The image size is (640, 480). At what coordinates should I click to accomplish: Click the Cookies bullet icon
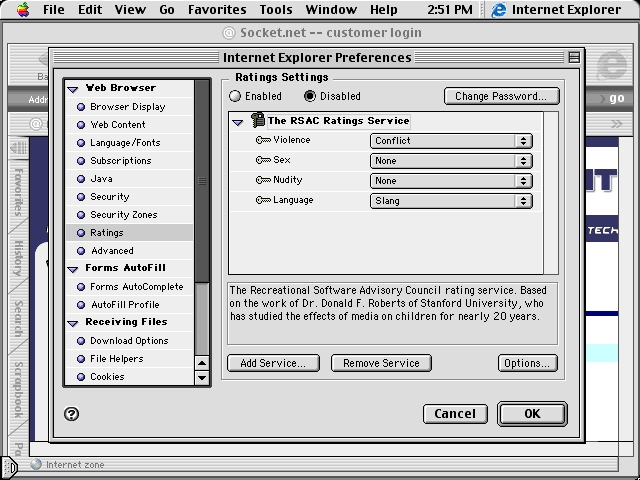coord(81,377)
